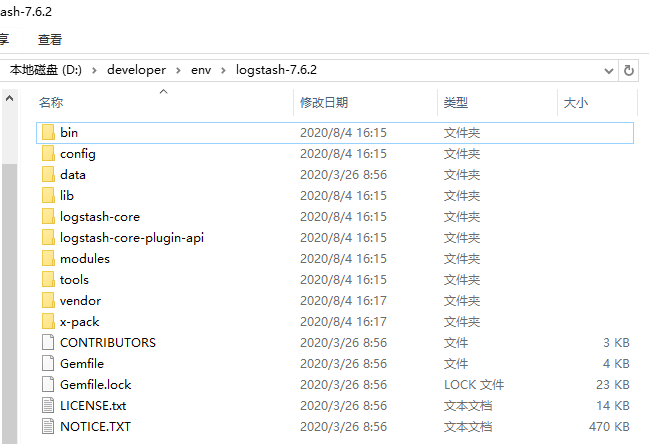Click the logstash-7.6.2 breadcrumb segment
The image size is (649, 444).
276,70
